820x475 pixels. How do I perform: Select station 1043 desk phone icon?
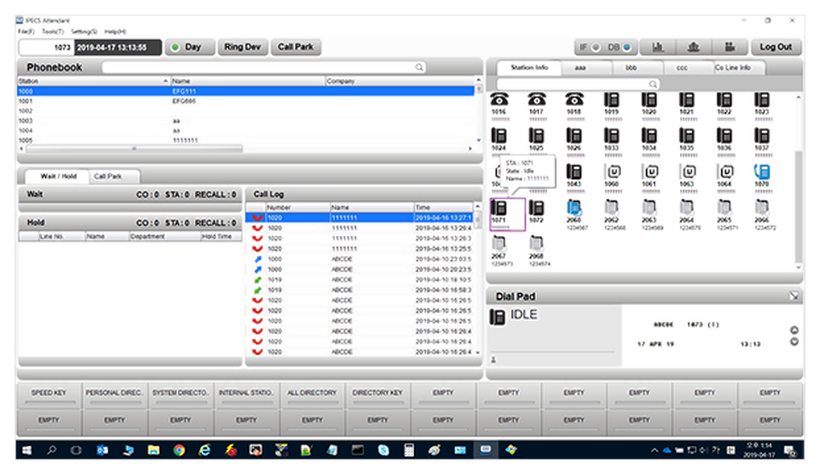(574, 172)
